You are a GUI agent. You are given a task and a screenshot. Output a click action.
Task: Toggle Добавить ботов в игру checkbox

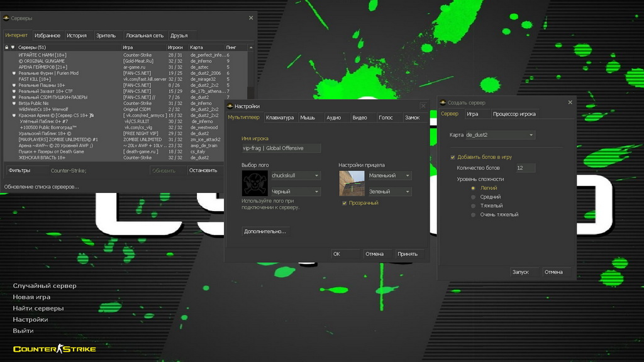pos(453,157)
